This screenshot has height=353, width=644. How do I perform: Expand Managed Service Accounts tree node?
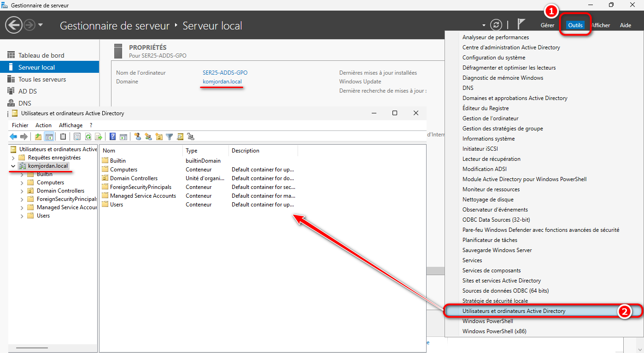coord(22,207)
